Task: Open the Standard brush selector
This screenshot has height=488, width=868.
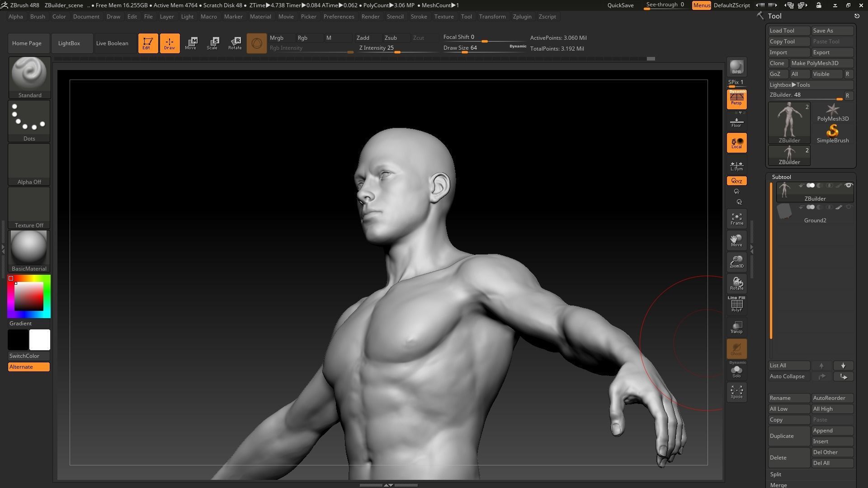Action: tap(29, 77)
